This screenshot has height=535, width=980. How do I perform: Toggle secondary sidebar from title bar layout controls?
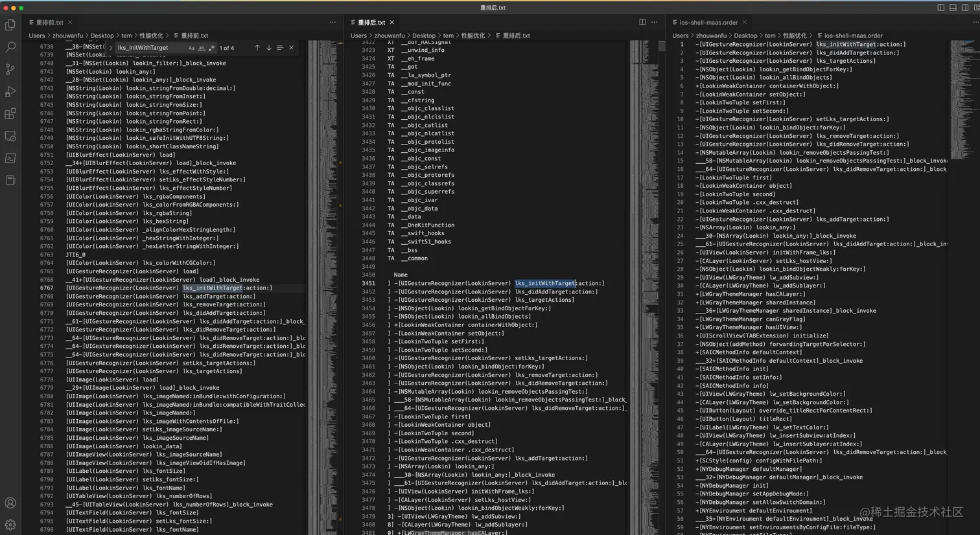point(964,8)
